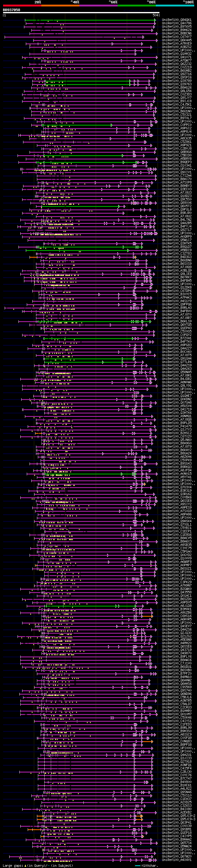This screenshot has width=197, height=868.
Task: Click UniRef100_B4LTN2 row label
Action: pos(176,220)
